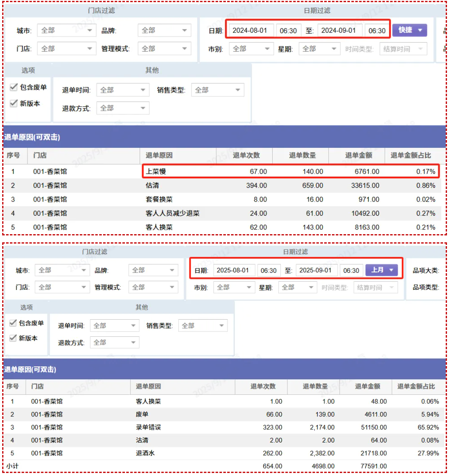
Task: Select the 退酒水 refund reason row
Action: (146, 453)
